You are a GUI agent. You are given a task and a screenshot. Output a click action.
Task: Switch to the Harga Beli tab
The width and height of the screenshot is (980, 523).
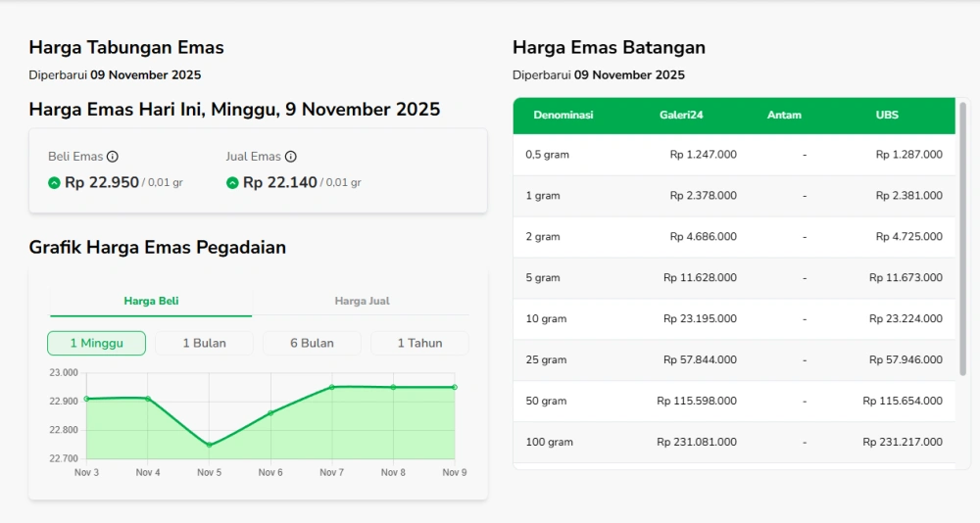click(151, 302)
